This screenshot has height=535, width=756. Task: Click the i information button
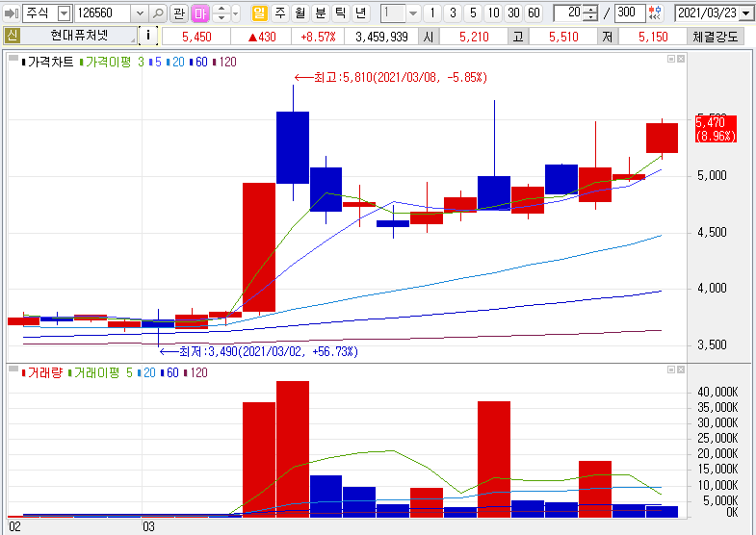[148, 36]
